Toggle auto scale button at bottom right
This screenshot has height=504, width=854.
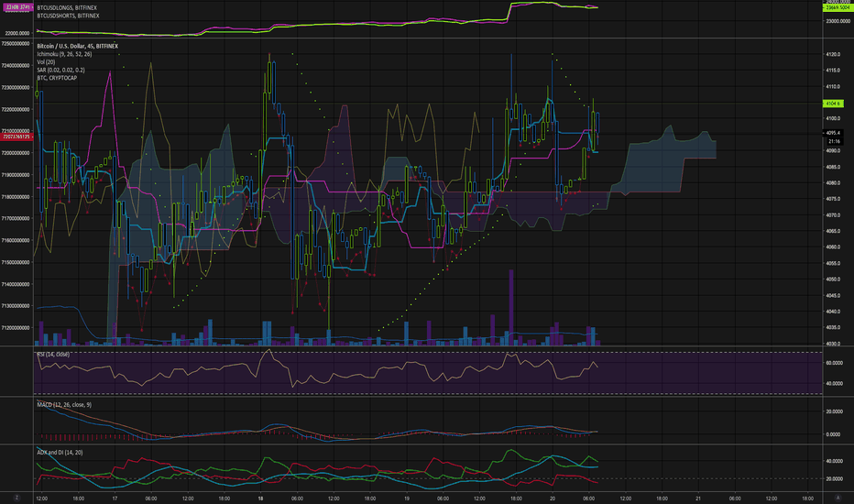pyautogui.click(x=838, y=498)
